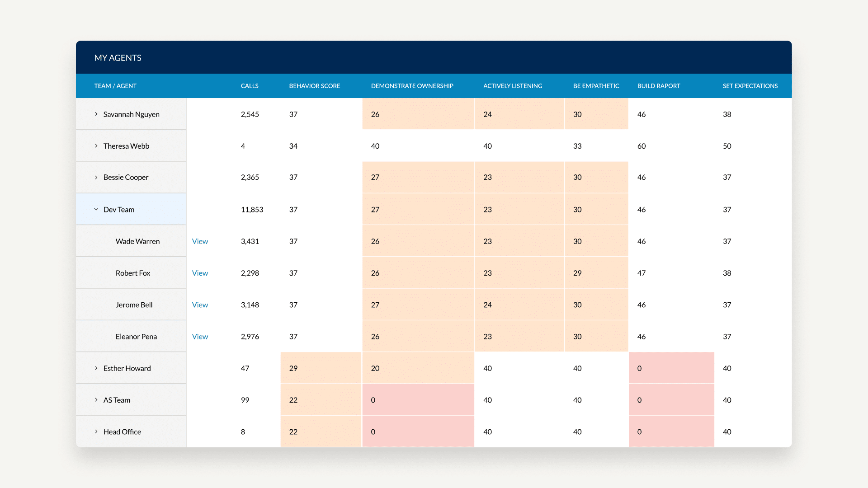This screenshot has height=488, width=868.
Task: Expand the Bessie Cooper row chevron
Action: click(96, 178)
